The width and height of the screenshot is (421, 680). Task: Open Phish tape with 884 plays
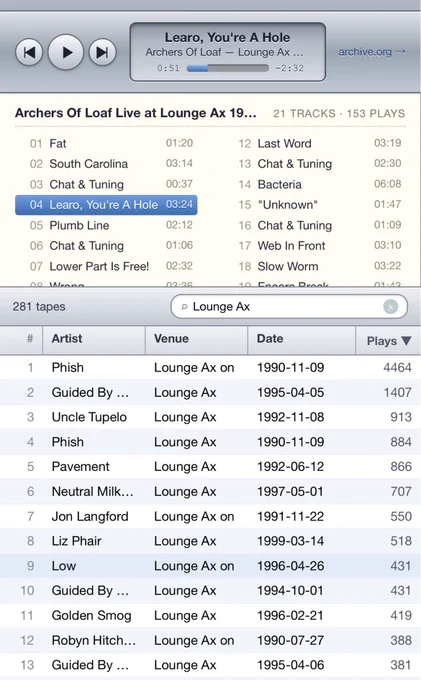pyautogui.click(x=210, y=441)
